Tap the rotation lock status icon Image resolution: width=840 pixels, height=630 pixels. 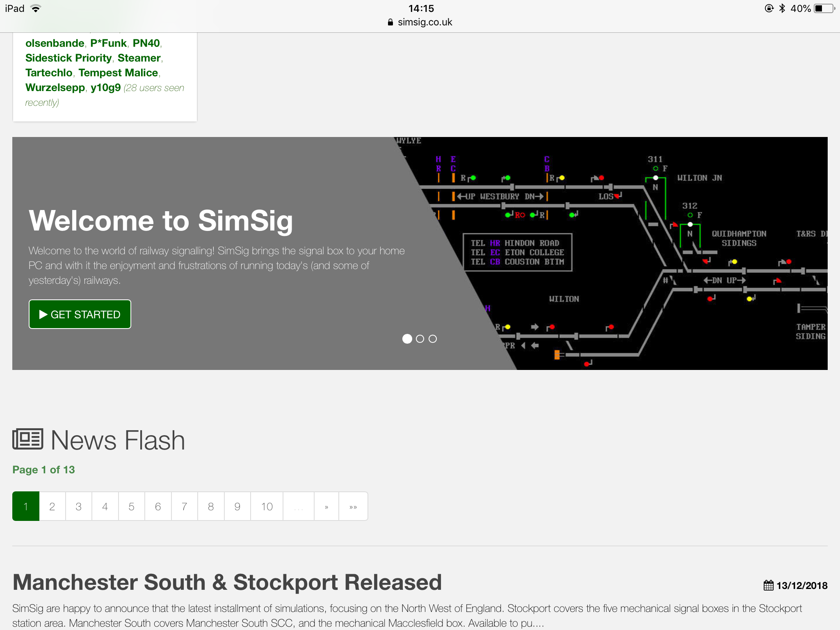(x=769, y=8)
